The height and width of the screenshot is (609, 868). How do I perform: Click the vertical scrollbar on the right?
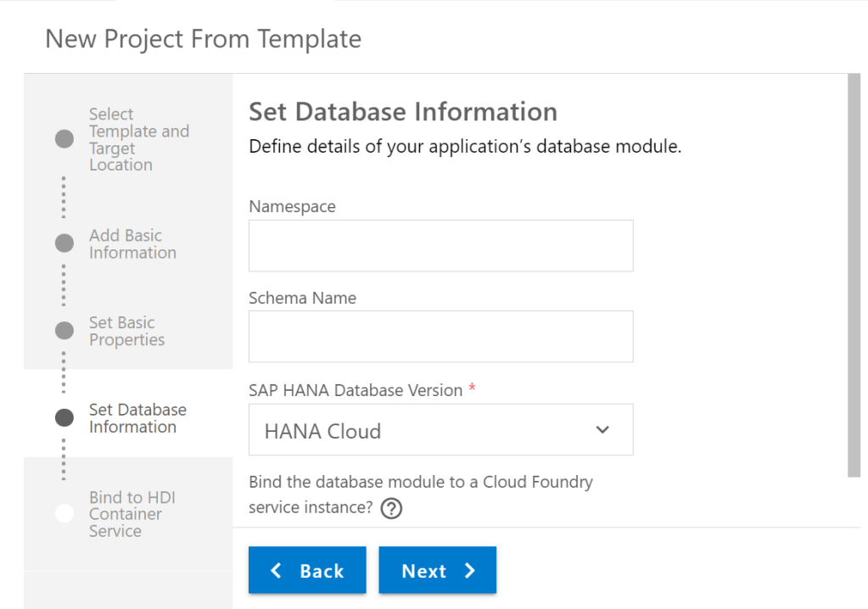tap(854, 276)
